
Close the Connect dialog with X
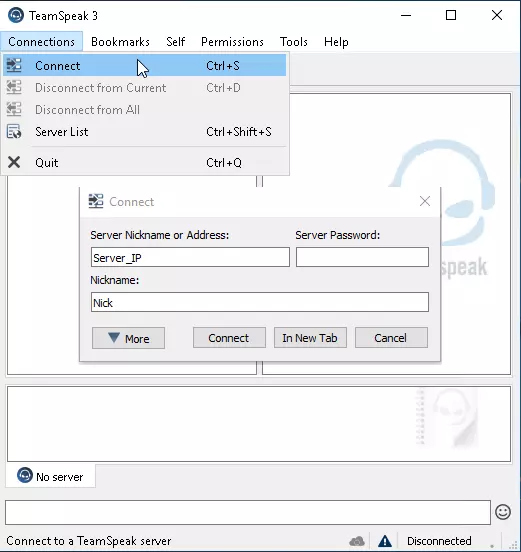point(425,201)
